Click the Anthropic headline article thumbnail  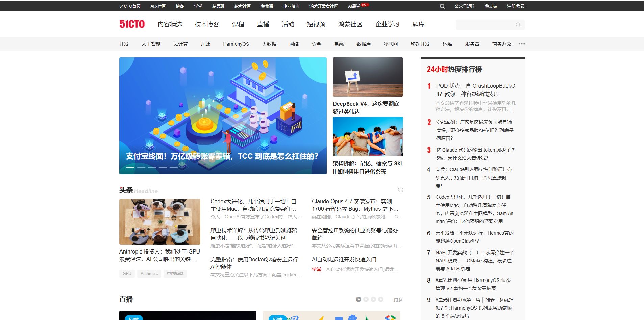coord(159,222)
